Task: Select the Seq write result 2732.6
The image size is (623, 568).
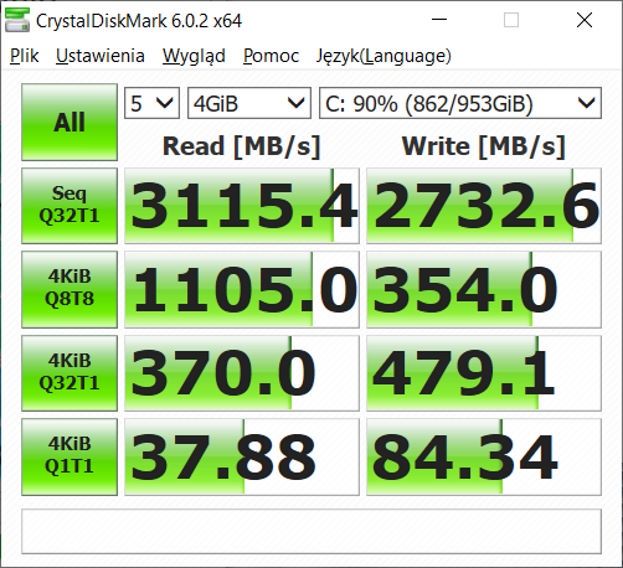Action: [x=484, y=206]
